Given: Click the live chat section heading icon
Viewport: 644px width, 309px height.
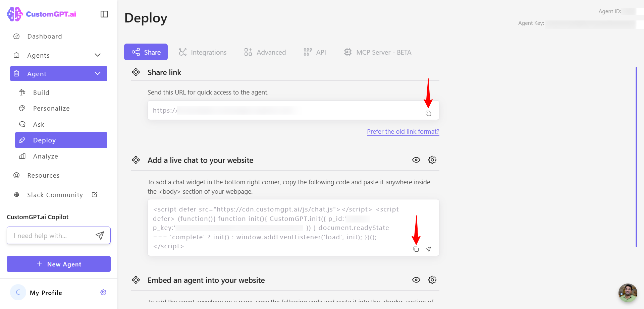Looking at the screenshot, I should 136,160.
